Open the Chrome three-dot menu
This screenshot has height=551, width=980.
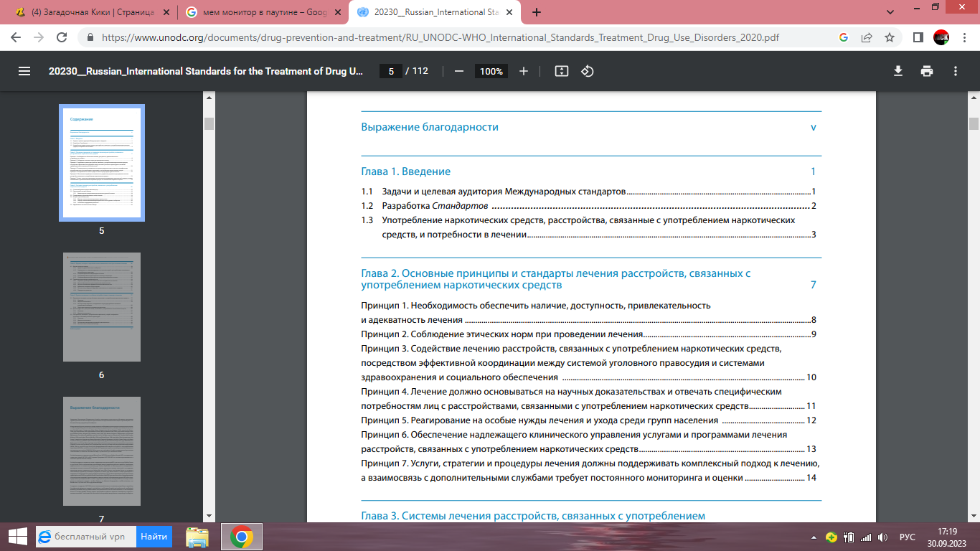(964, 37)
